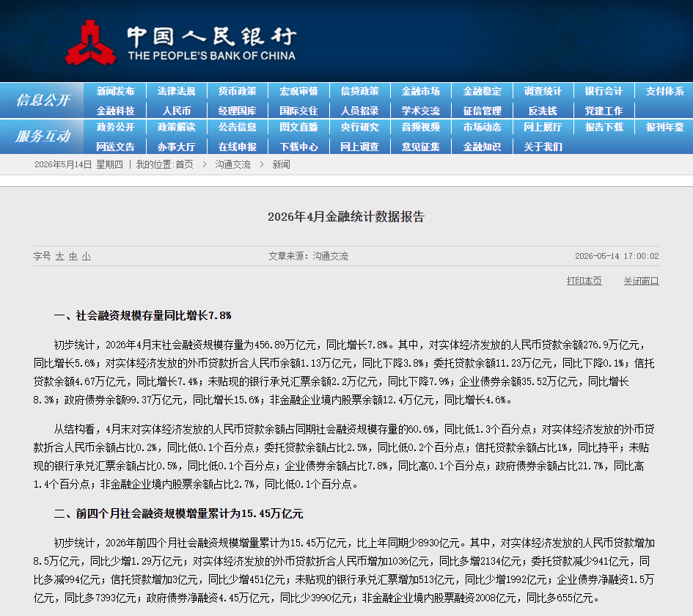Click article title 2026年4月金融统计数据报告

pyautogui.click(x=346, y=216)
